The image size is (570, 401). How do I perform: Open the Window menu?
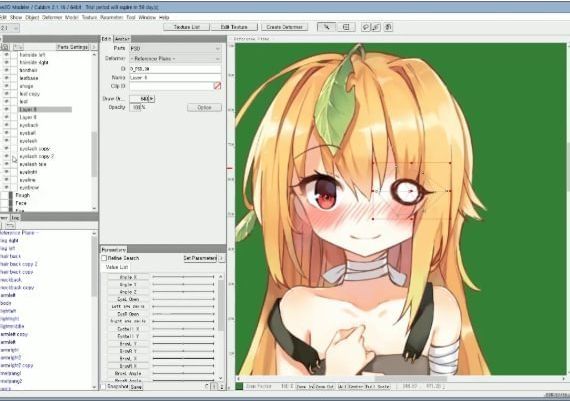pos(147,17)
